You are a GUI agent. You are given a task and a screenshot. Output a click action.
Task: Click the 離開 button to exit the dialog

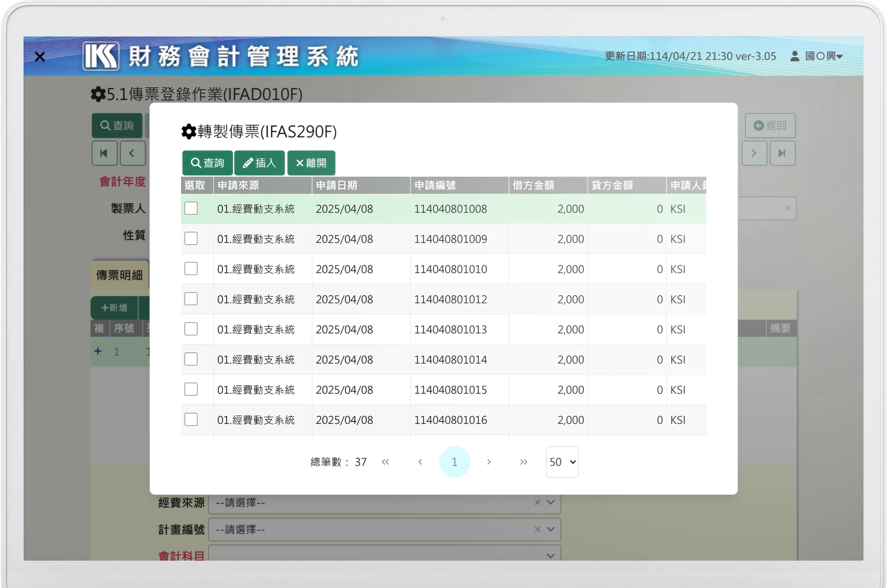(x=311, y=163)
